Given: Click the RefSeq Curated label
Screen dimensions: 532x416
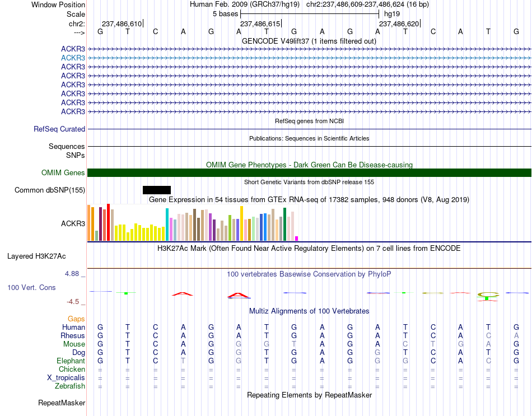Looking at the screenshot, I should (59, 129).
